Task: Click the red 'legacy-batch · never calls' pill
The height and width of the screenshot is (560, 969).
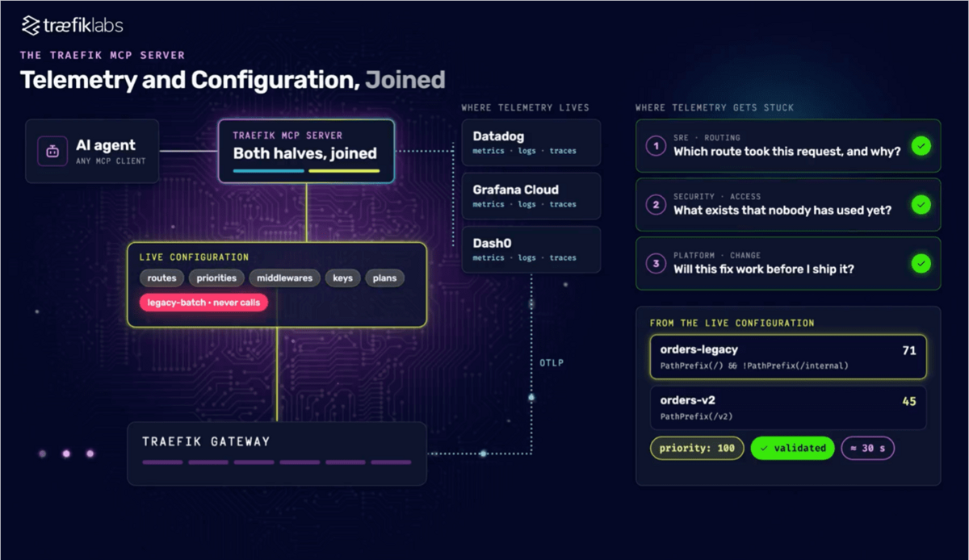Action: tap(203, 303)
